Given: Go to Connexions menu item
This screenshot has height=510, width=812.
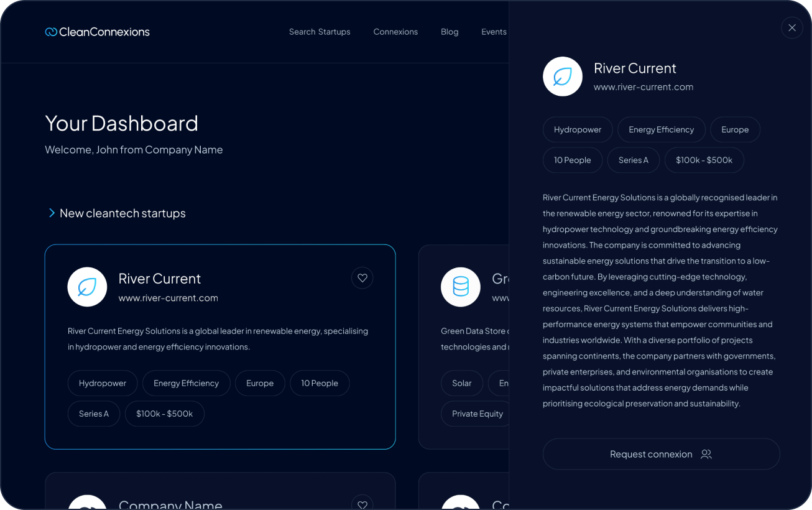Looking at the screenshot, I should tap(395, 32).
